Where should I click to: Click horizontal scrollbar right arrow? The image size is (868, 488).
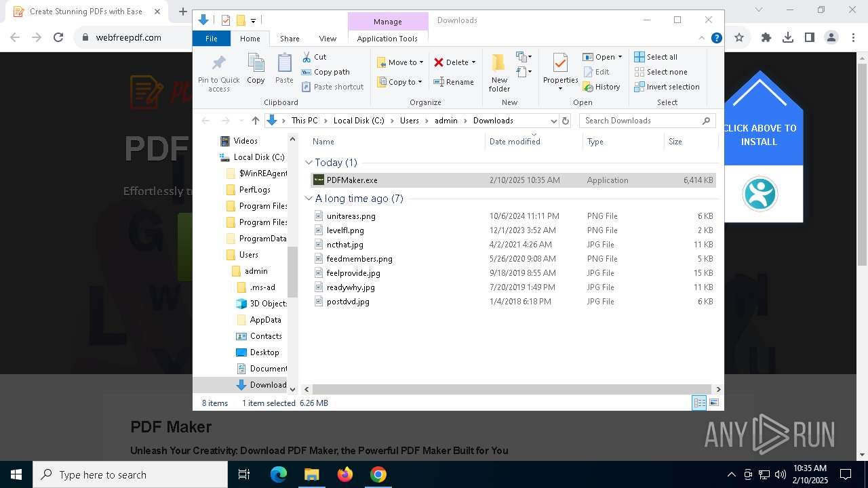718,389
